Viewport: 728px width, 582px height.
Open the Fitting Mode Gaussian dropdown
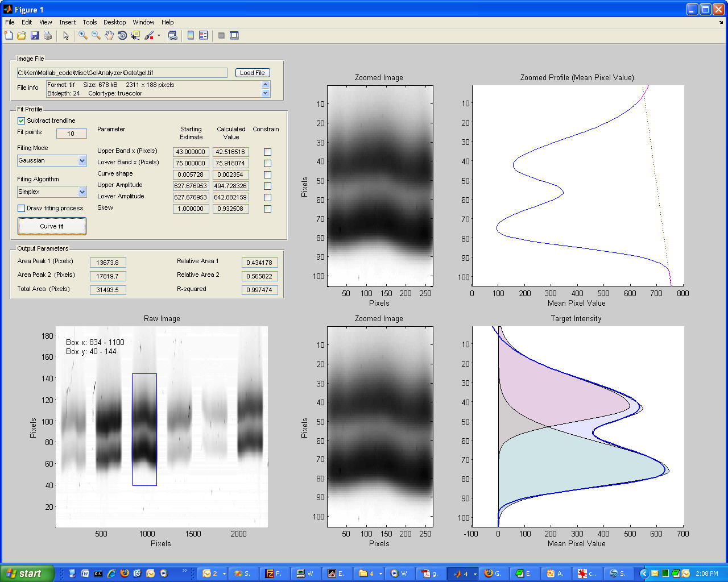tap(82, 161)
